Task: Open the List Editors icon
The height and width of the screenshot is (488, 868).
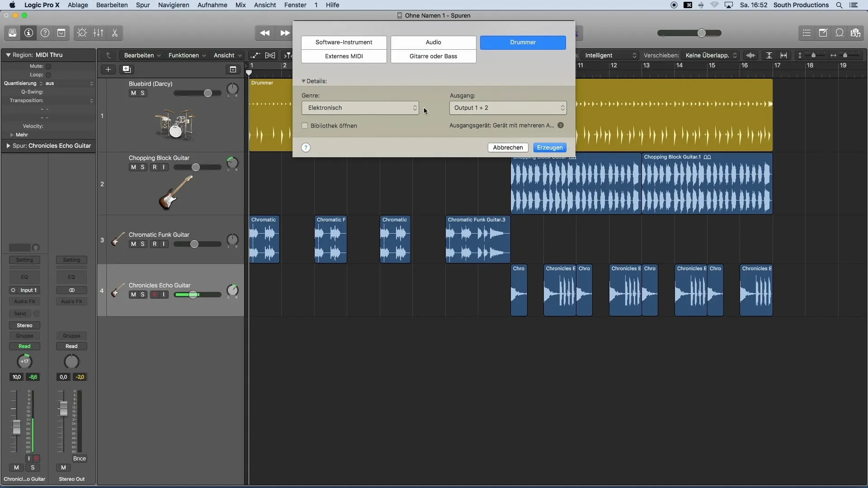Action: (807, 33)
